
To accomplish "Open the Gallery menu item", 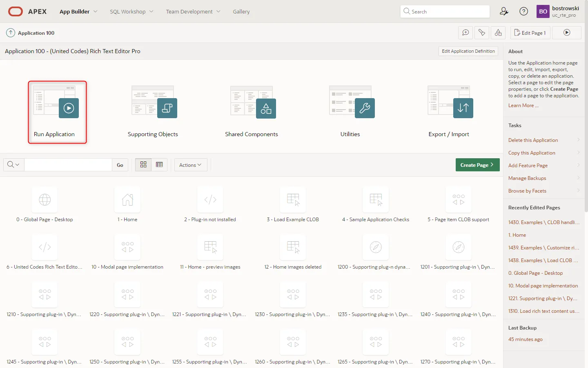I will [241, 11].
